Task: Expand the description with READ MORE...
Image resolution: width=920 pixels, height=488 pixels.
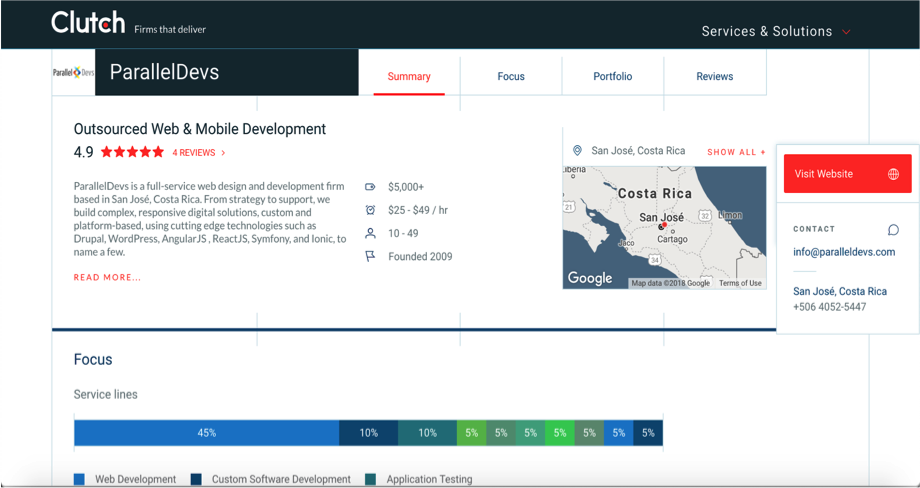Action: 107,277
